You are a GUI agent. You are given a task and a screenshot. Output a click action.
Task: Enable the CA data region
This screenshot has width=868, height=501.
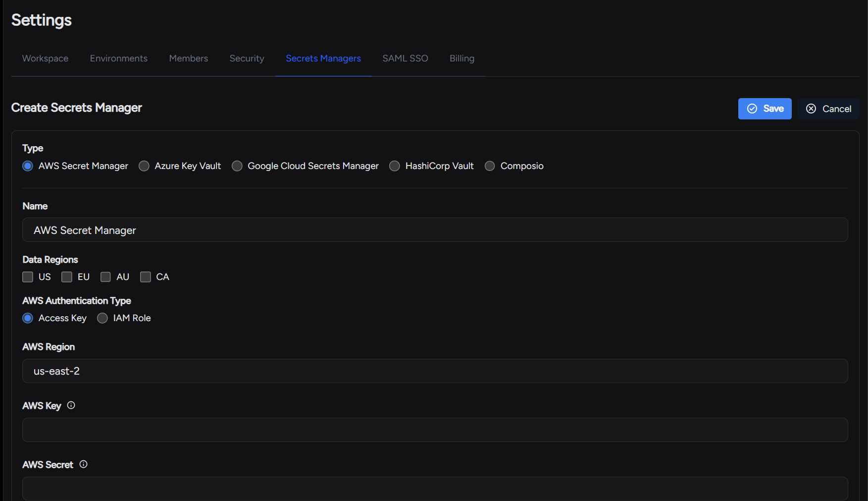tap(146, 277)
